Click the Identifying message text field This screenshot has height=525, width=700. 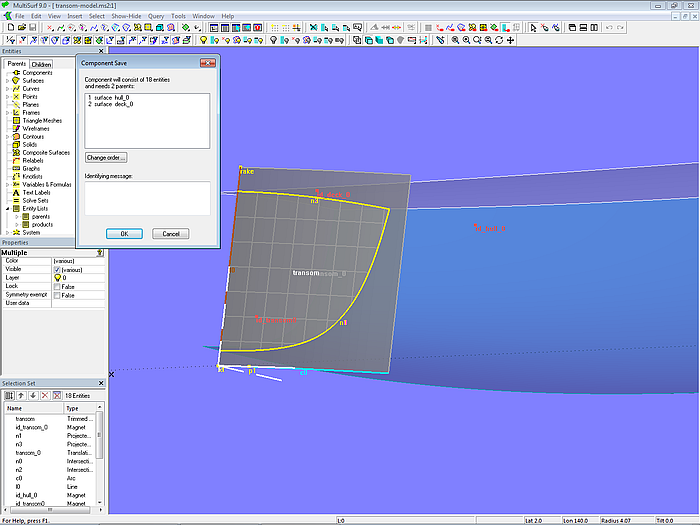coord(147,197)
